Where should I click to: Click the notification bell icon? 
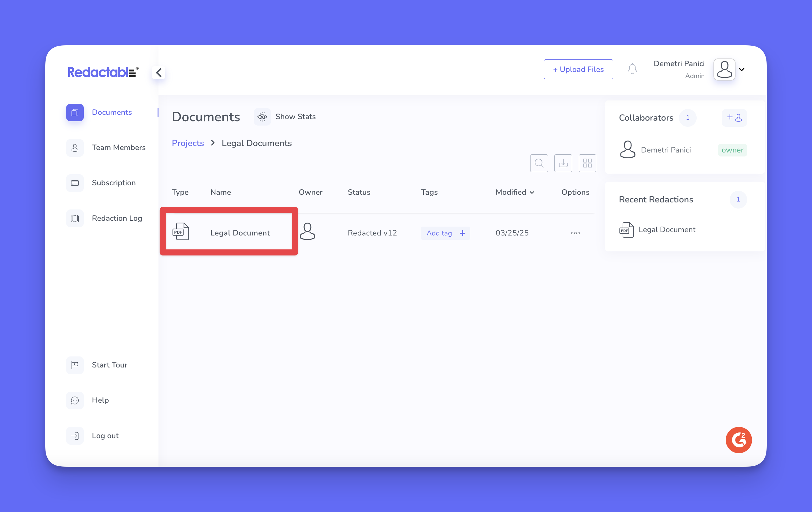point(632,69)
